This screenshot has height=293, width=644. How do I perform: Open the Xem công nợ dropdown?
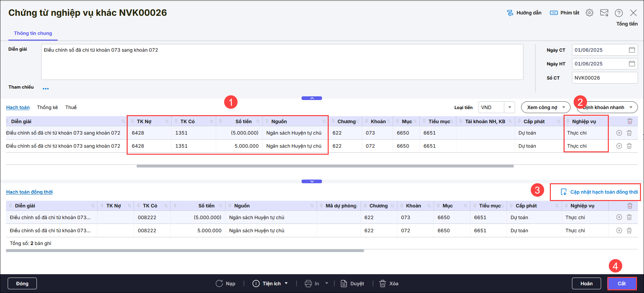click(545, 107)
